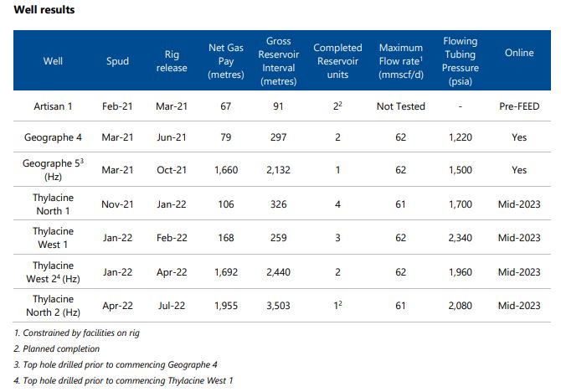Select the Maximum Flow rate header
Viewport: 561px width, 392px height.
401,61
